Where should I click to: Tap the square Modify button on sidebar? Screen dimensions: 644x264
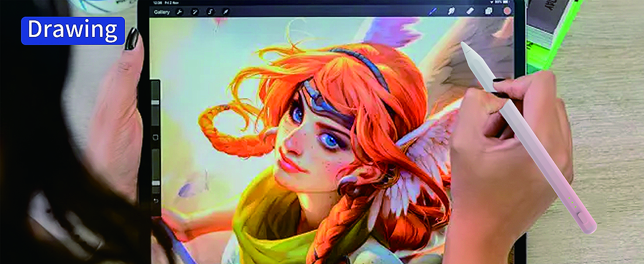point(155,137)
